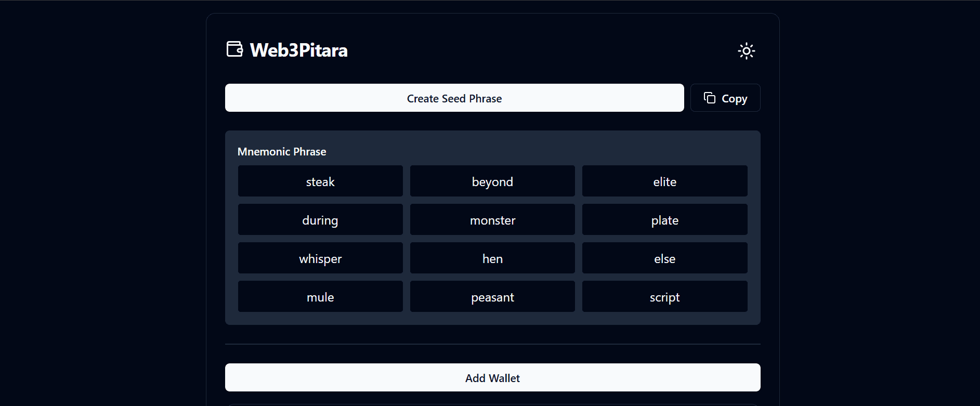Click the word tile "elite"
The height and width of the screenshot is (406, 980).
coord(664,181)
